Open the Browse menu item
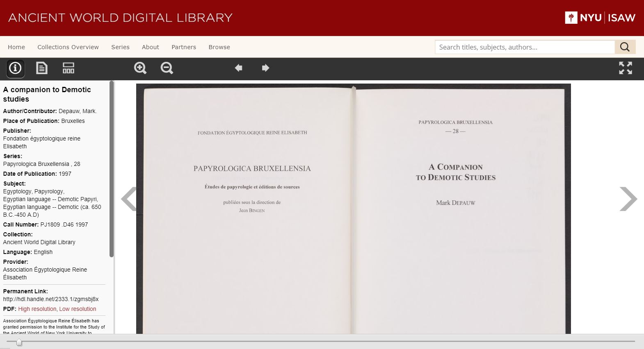Image resolution: width=644 pixels, height=349 pixels. [219, 47]
